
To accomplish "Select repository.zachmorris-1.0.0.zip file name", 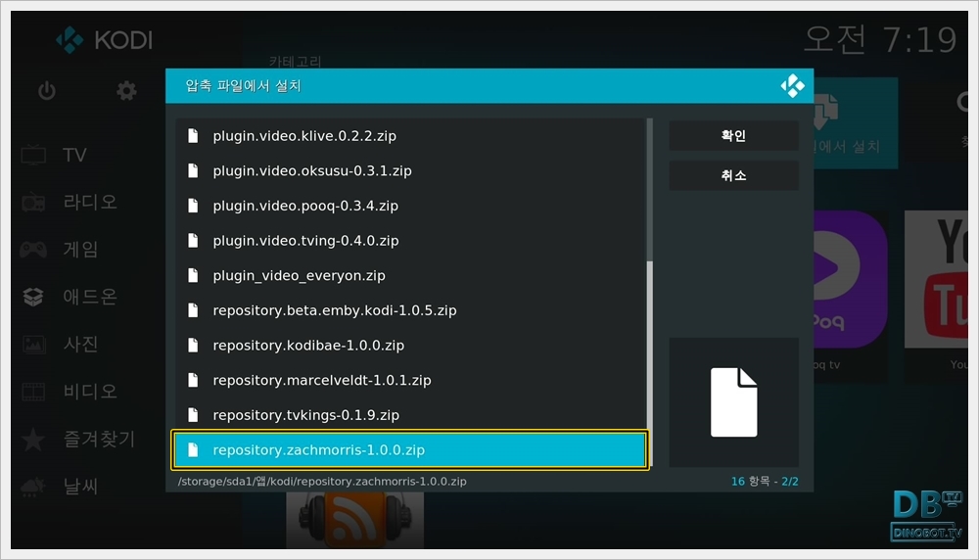I will point(318,450).
